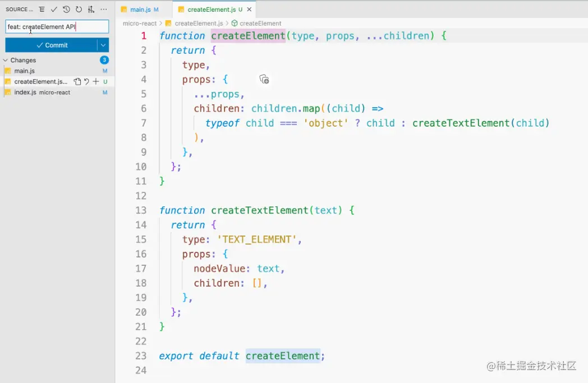Image resolution: width=588 pixels, height=383 pixels.
Task: Open createElement.js in the Changes list
Action: coord(41,81)
